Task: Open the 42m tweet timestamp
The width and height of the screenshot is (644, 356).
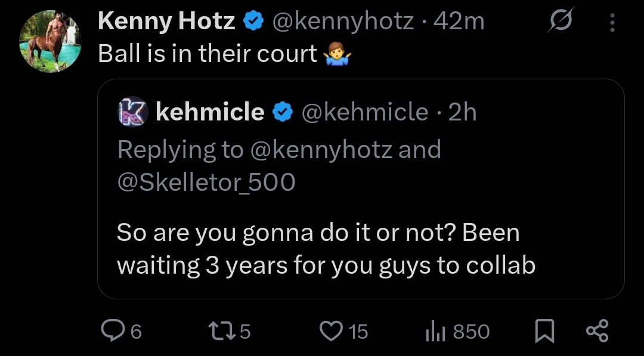Action: tap(459, 22)
